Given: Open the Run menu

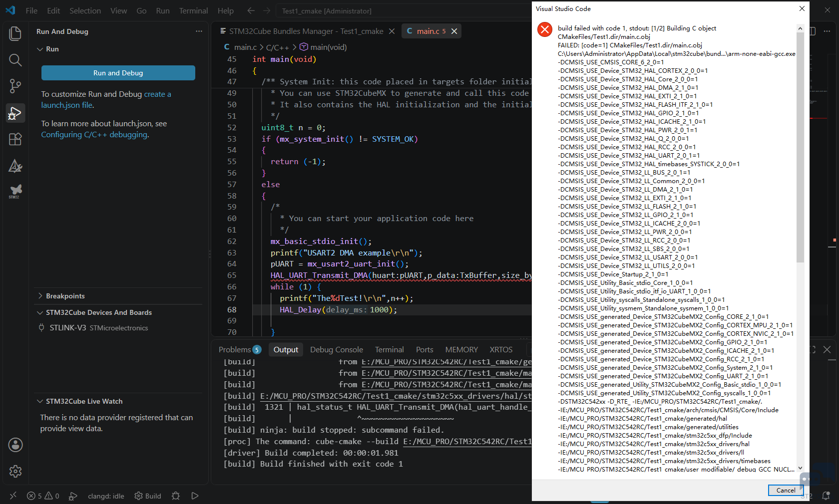Looking at the screenshot, I should [163, 10].
